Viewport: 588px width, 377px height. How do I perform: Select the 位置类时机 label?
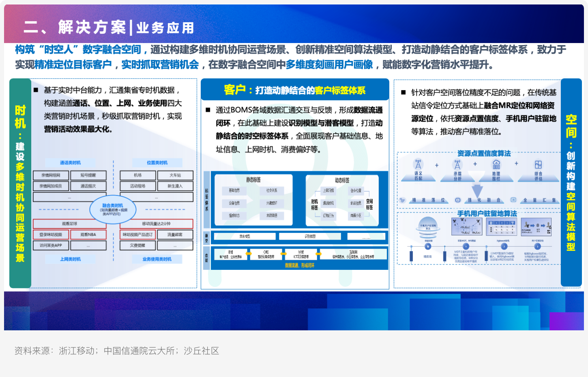pos(157,163)
